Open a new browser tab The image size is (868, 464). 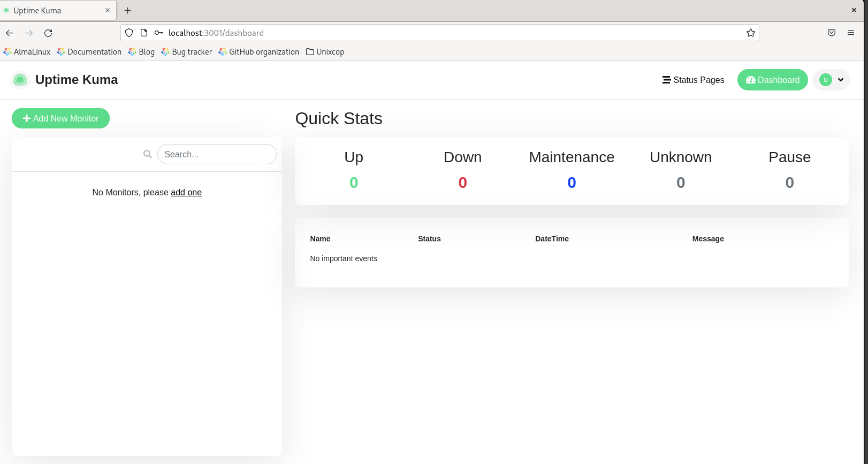(128, 10)
